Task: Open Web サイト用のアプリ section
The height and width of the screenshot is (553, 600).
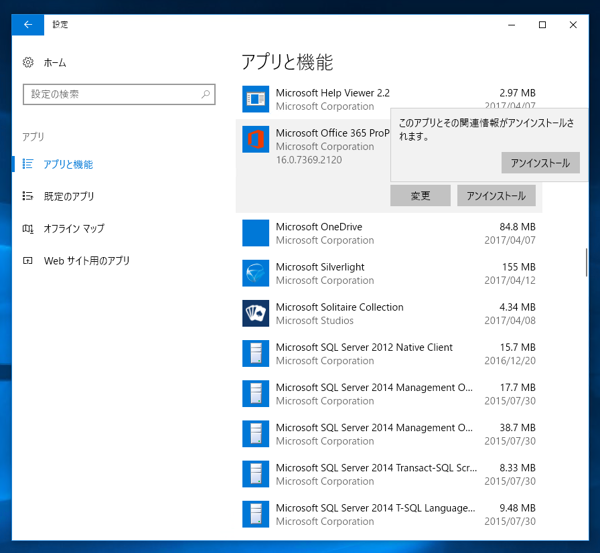Action: tap(86, 261)
